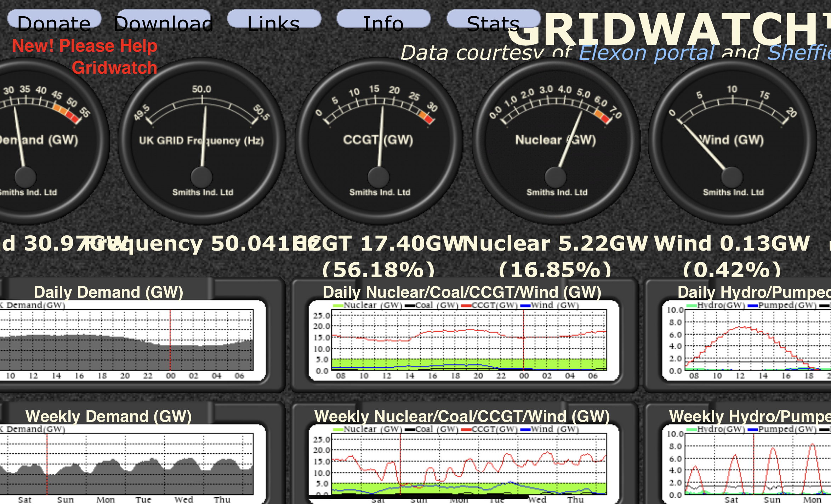
Task: Open the Daily Hydro/Pumped chart
Action: (746, 340)
